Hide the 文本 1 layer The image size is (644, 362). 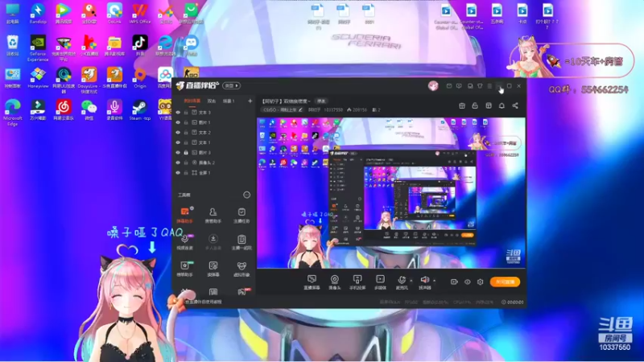click(x=178, y=142)
